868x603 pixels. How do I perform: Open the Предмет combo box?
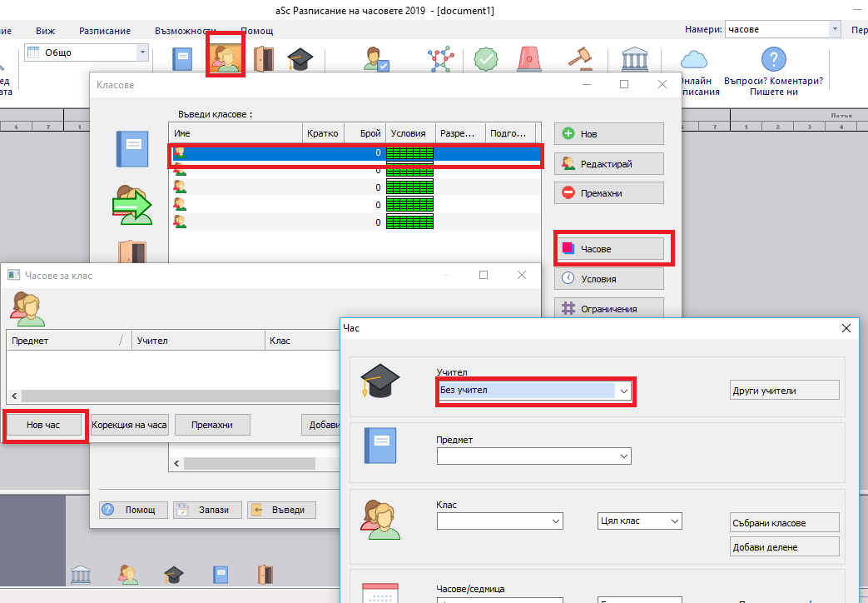tap(622, 456)
